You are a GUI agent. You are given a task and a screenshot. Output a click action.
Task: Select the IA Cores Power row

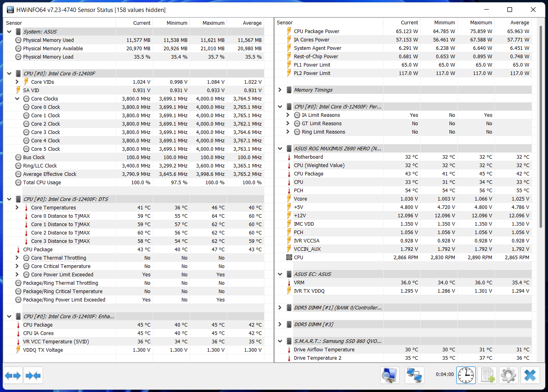[403, 40]
